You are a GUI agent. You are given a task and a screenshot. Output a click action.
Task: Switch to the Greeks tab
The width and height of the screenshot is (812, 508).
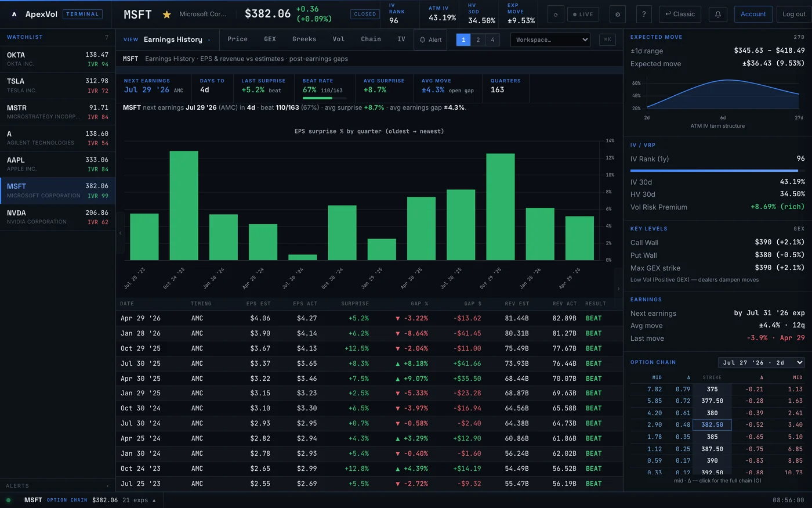pos(304,39)
